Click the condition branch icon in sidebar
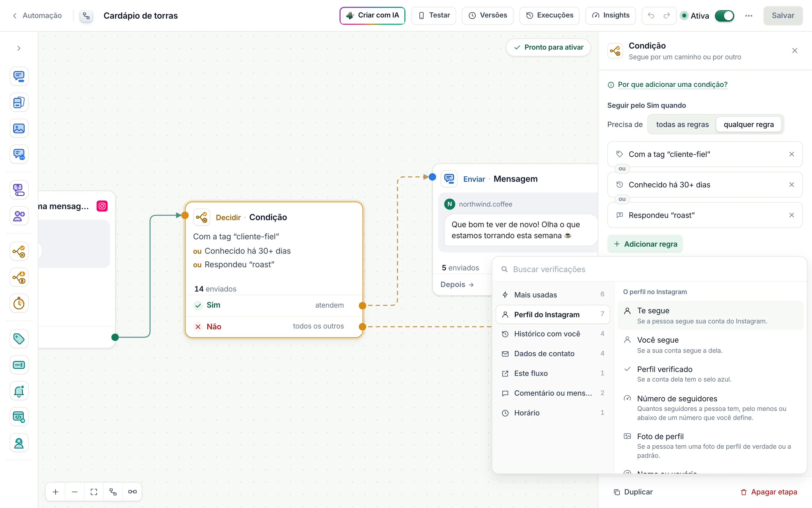812x508 pixels. (19, 251)
